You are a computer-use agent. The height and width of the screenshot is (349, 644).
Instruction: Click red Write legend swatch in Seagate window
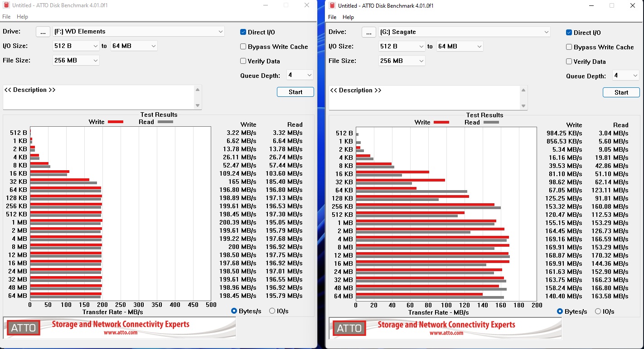coord(441,122)
